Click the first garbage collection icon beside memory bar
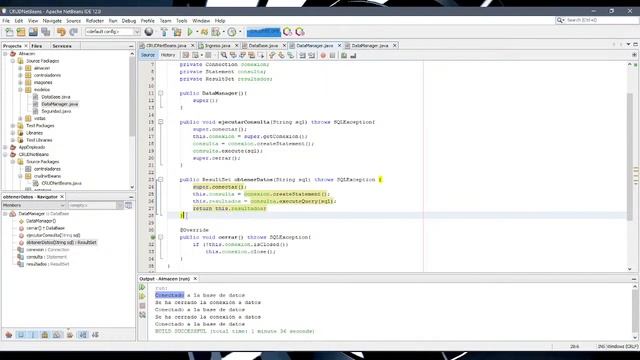The width and height of the screenshot is (640, 360). coord(287,32)
